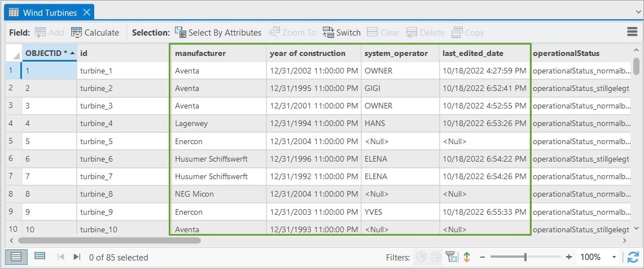644x269 pixels.
Task: Click the YVES system operator cell
Action: pyautogui.click(x=400, y=212)
